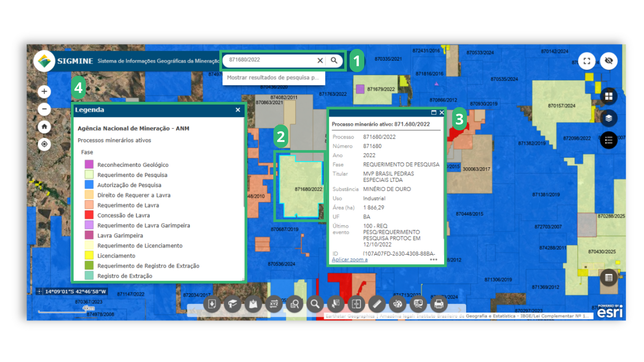Return to default map extent (home)

44,126
